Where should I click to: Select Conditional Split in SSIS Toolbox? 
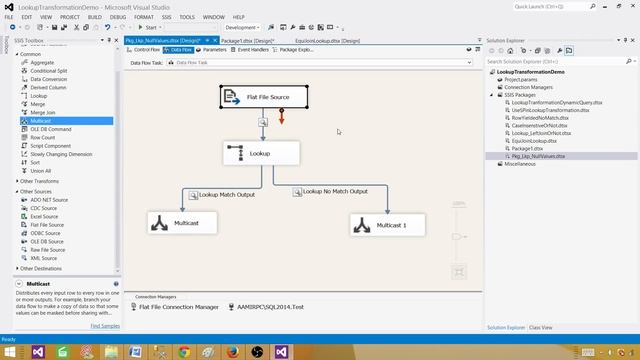pos(48,71)
